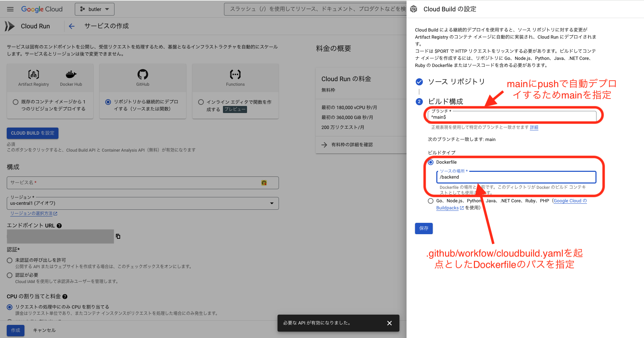
Task: Click the 保存 button
Action: tap(424, 229)
